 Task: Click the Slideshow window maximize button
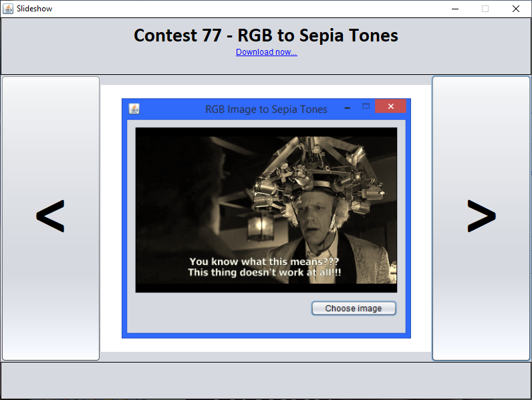(x=485, y=9)
